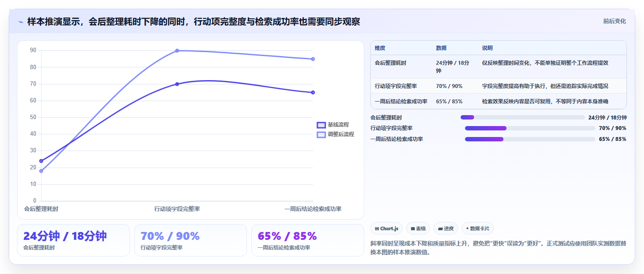Image resolution: width=644 pixels, height=274 pixels.
Task: Click the large '65% / 85%' KPI value
Action: 287,236
